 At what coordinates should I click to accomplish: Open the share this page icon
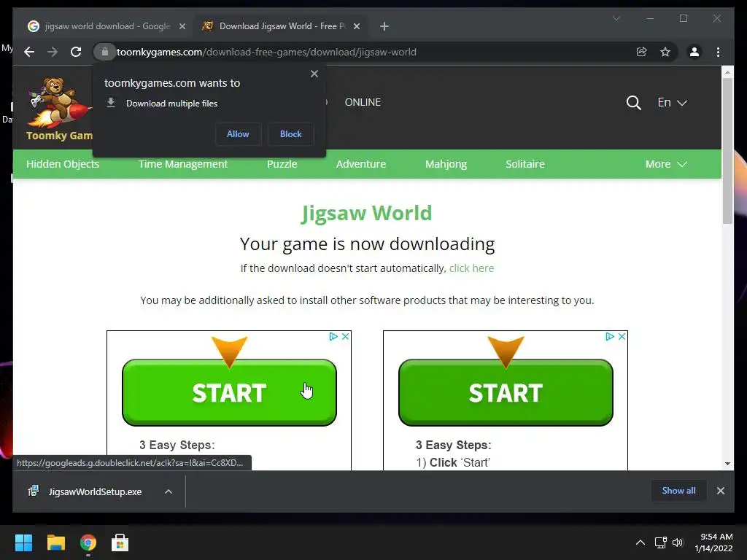click(642, 52)
